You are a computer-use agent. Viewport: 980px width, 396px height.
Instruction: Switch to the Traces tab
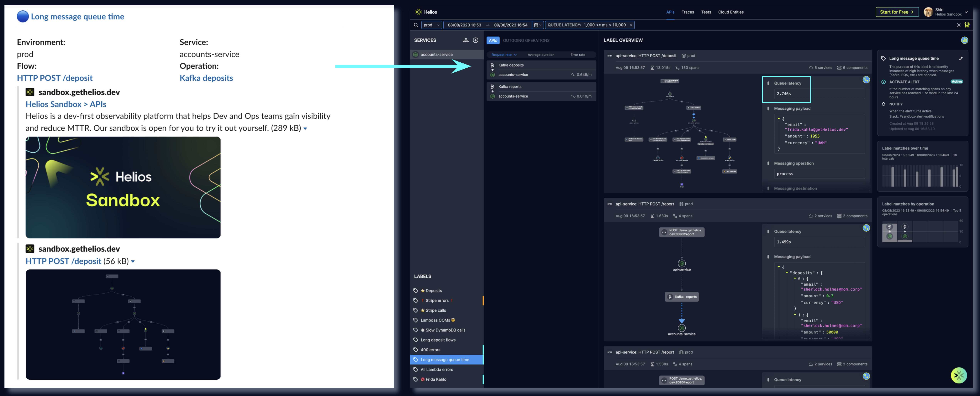coord(688,12)
